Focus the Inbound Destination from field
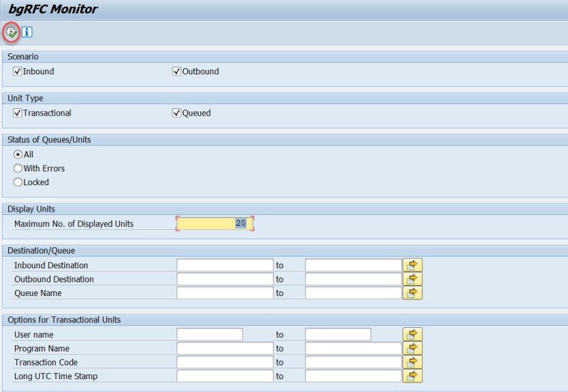 pos(224,265)
